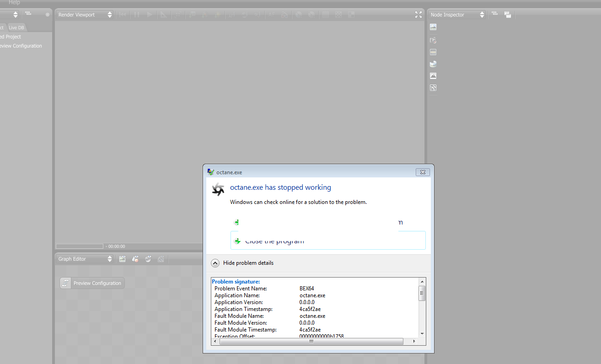Click the "Problem signature:" heading text

[236, 282]
